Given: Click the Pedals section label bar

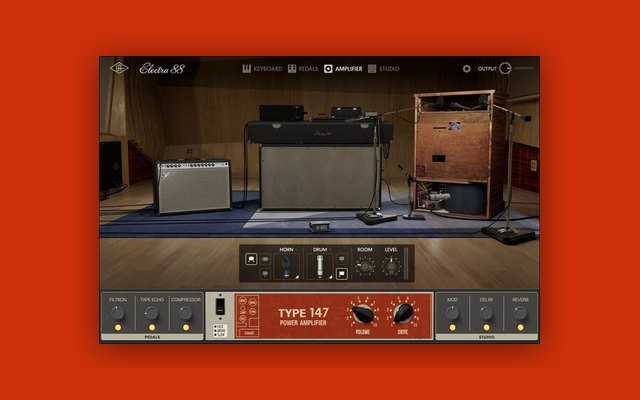Looking at the screenshot, I should 152,337.
